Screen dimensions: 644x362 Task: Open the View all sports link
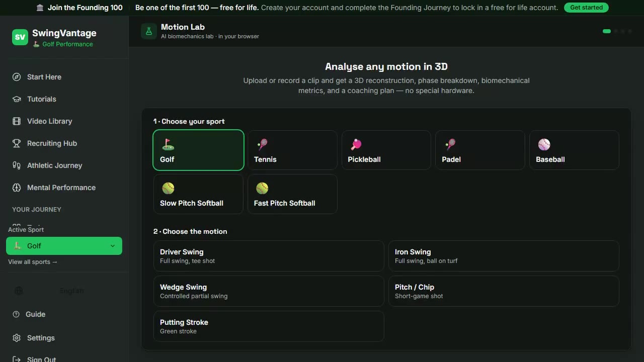click(x=33, y=262)
